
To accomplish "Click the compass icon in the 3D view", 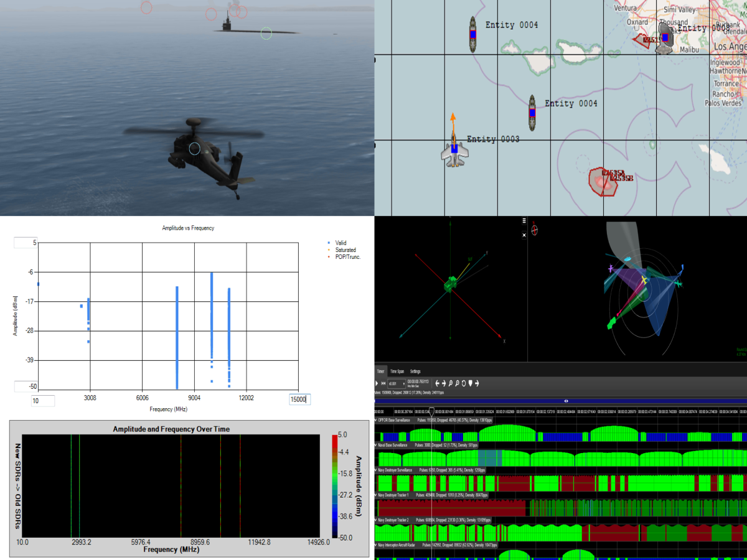I will coord(534,230).
